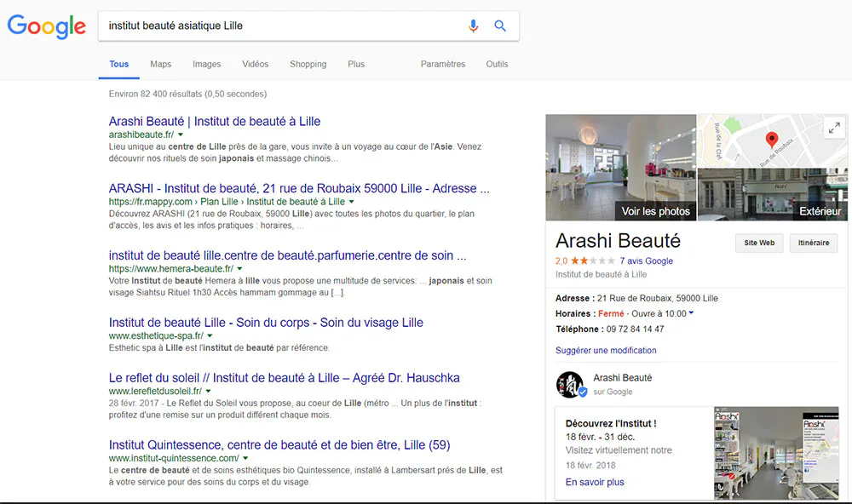This screenshot has width=852, height=504.
Task: Open dropdown arrow next to lerefletdusoleil.fr
Action: [x=208, y=391]
